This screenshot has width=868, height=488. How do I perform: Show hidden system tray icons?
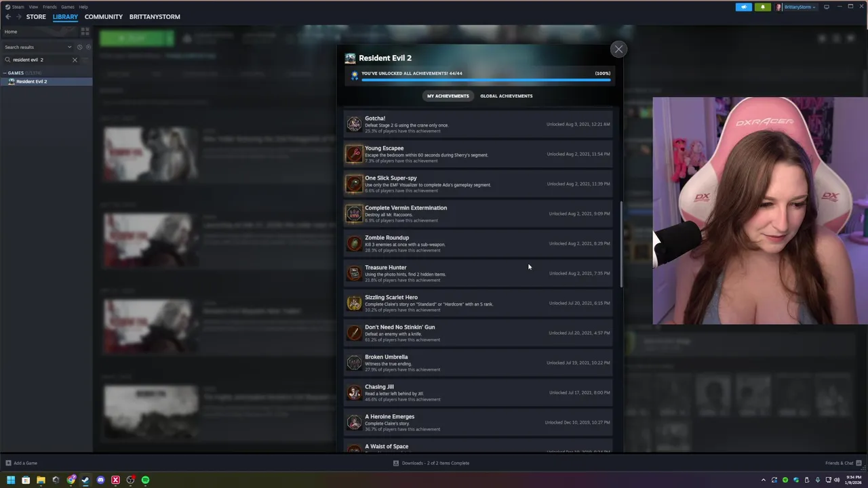pyautogui.click(x=763, y=480)
